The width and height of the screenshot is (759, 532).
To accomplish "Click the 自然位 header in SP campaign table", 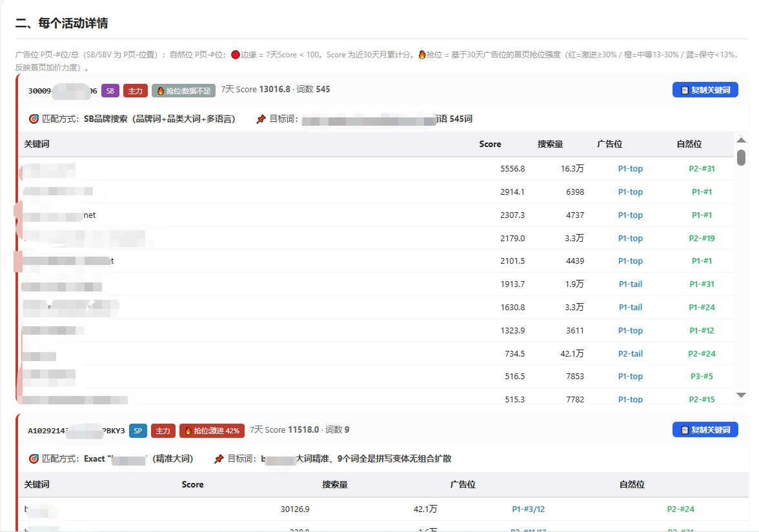I will click(x=632, y=485).
